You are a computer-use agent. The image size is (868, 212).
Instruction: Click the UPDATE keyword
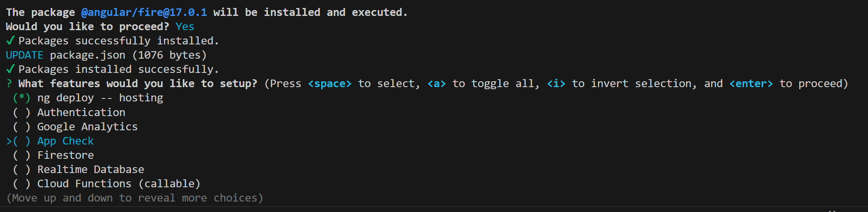pyautogui.click(x=25, y=55)
